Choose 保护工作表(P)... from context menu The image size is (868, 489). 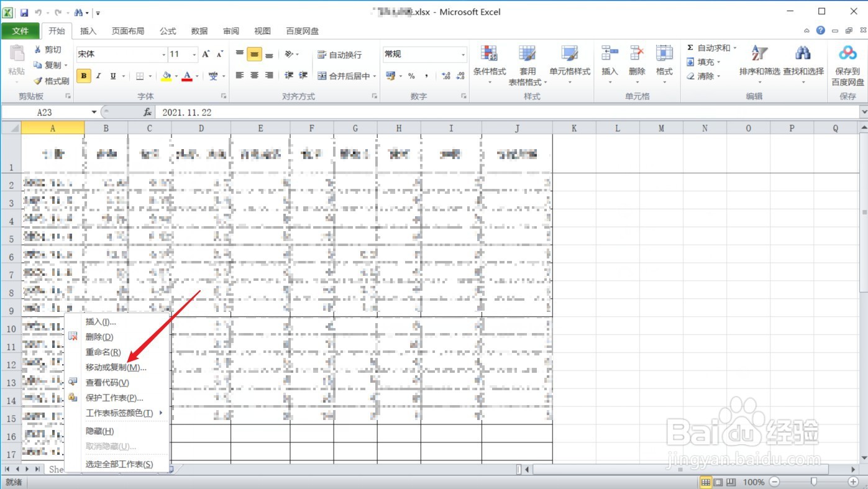(117, 398)
